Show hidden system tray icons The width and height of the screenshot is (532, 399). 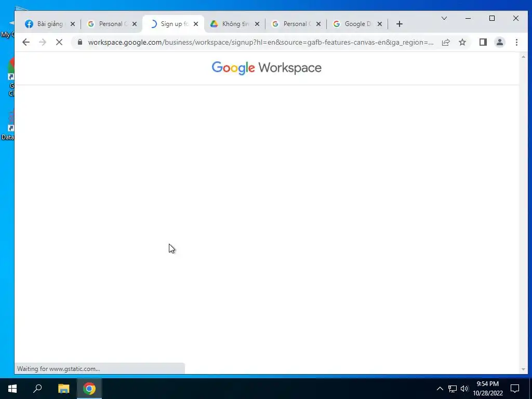coord(440,389)
